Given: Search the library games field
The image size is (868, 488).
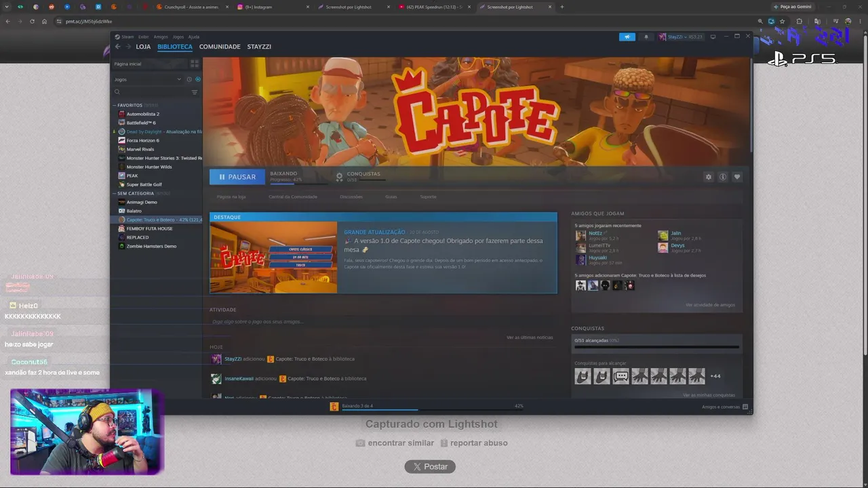Looking at the screenshot, I should (x=153, y=92).
